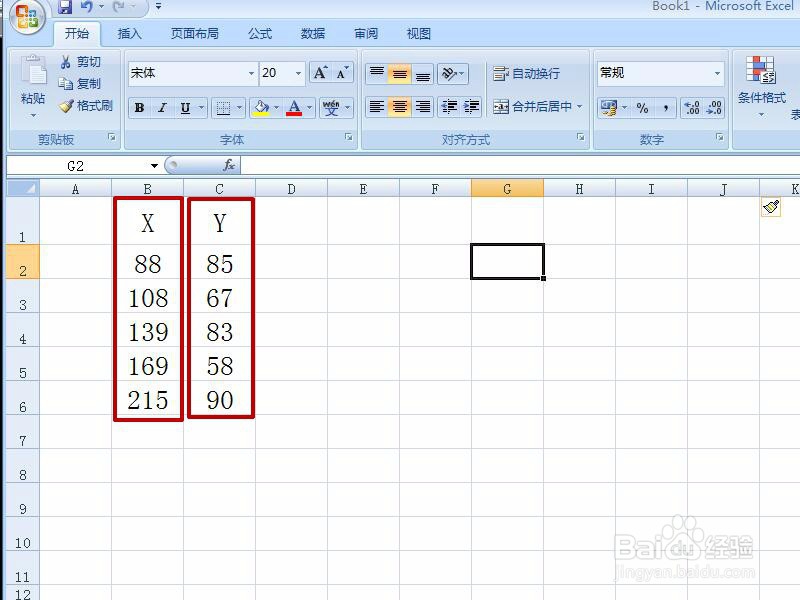Click the Increase Decimal icon
Screen dimensions: 800x600
pyautogui.click(x=690, y=108)
